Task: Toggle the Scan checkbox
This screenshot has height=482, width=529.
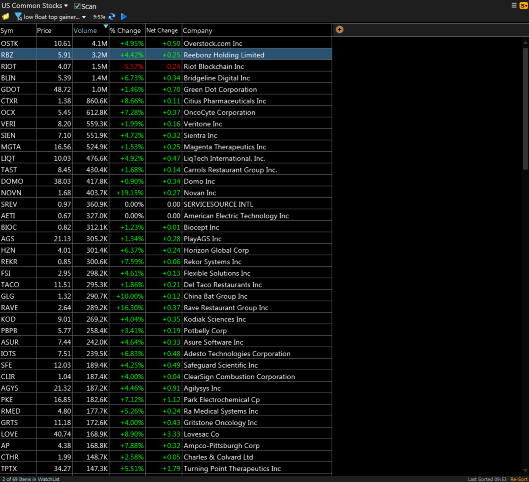Action: click(77, 6)
